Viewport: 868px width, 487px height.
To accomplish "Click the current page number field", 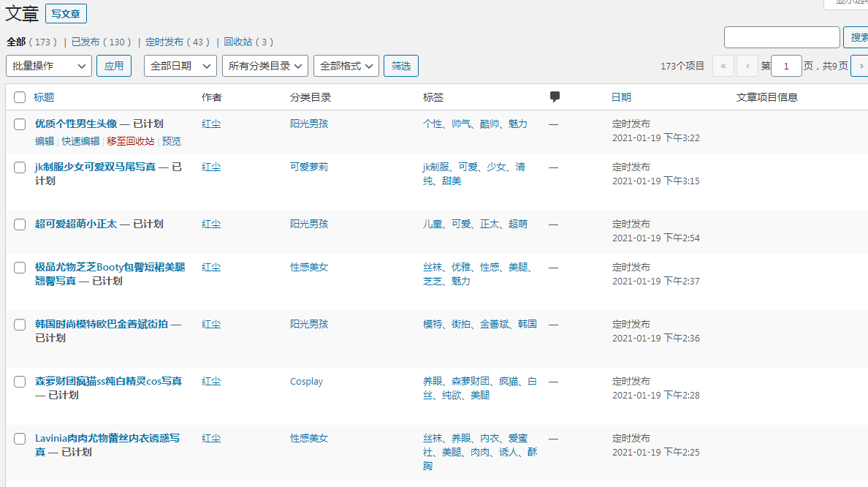I will coord(786,66).
